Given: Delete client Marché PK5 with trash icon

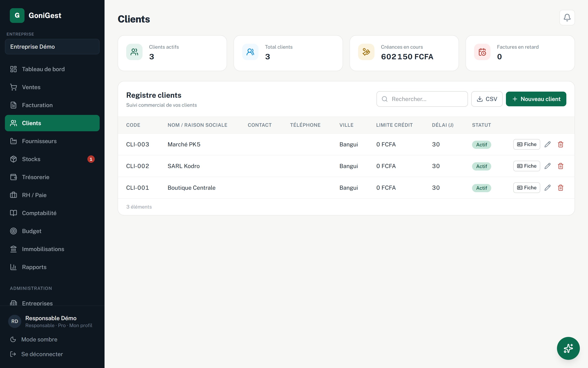Looking at the screenshot, I should click(561, 144).
